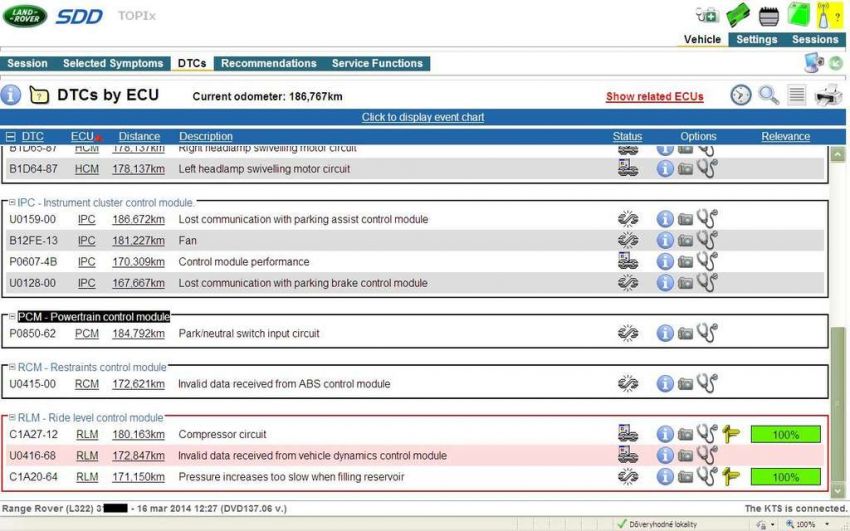Open the Settings tab
The width and height of the screenshot is (850, 531).
(756, 40)
